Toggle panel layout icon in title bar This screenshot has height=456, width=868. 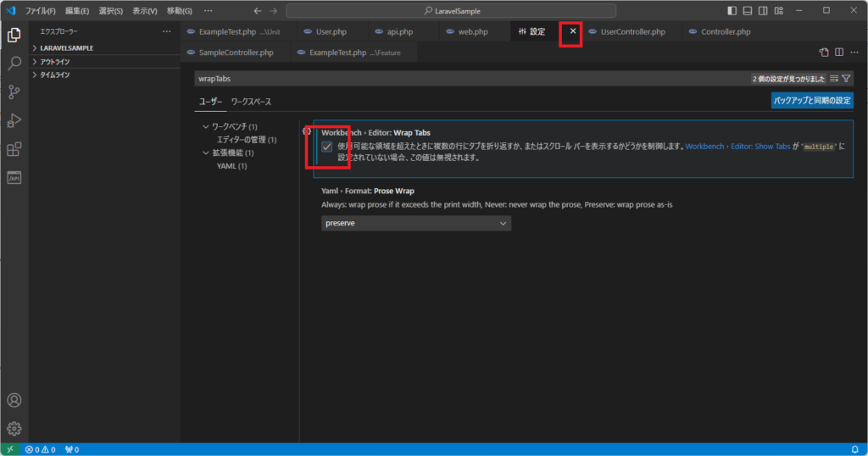pyautogui.click(x=748, y=10)
